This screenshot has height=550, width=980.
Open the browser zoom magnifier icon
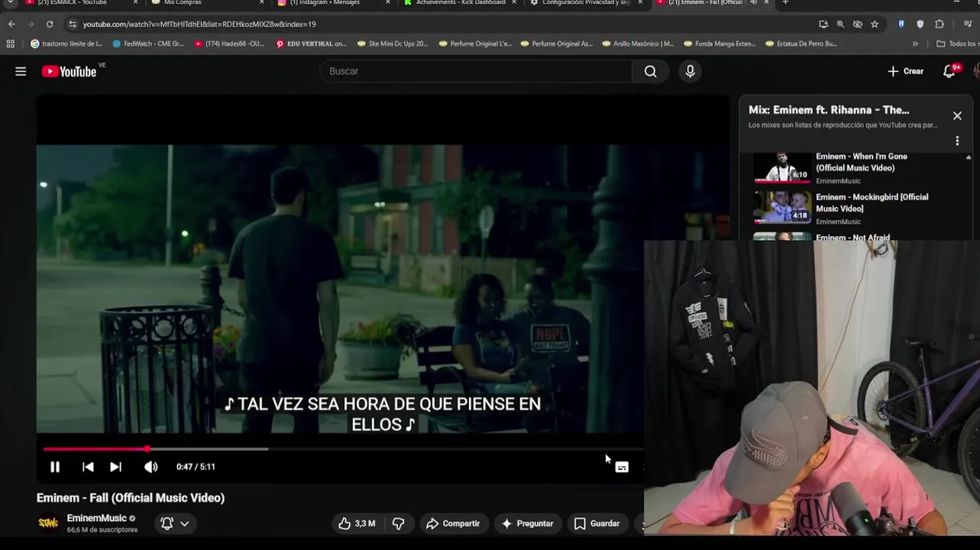[x=840, y=24]
